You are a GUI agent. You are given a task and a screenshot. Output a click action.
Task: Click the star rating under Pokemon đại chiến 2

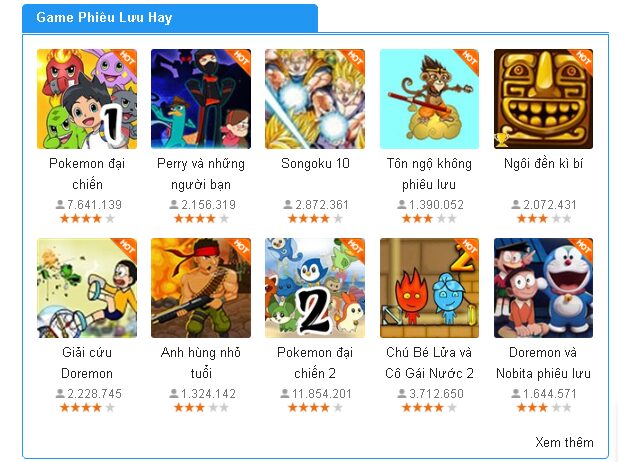click(315, 408)
